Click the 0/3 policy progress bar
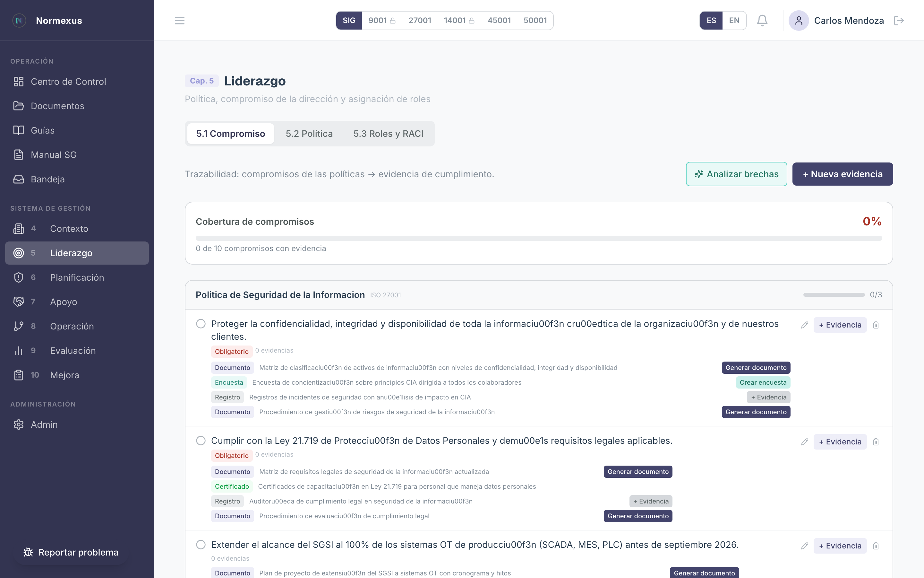924x578 pixels. tap(834, 295)
